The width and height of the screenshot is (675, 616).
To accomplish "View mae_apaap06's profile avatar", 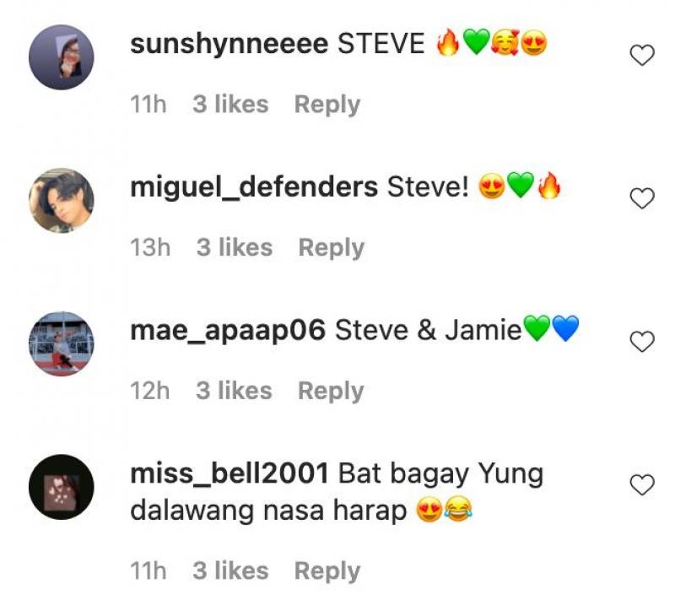I will 61,344.
